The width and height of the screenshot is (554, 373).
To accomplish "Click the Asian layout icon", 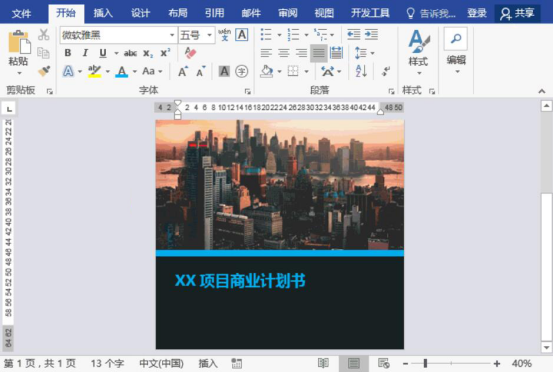I will 328,71.
